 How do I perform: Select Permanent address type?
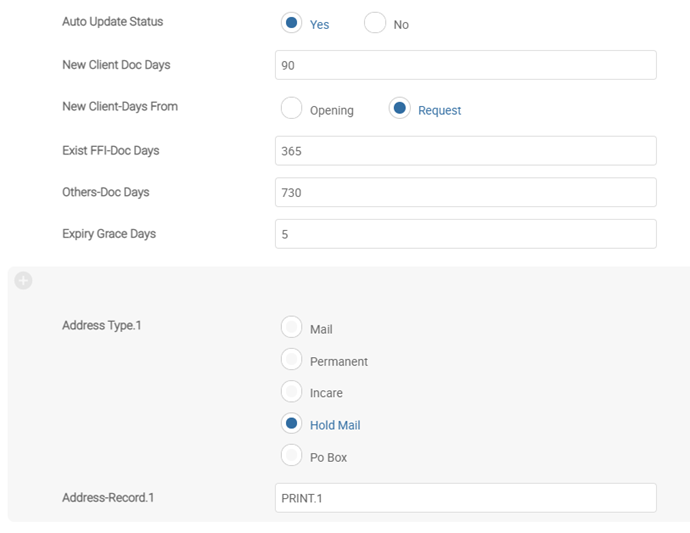292,360
